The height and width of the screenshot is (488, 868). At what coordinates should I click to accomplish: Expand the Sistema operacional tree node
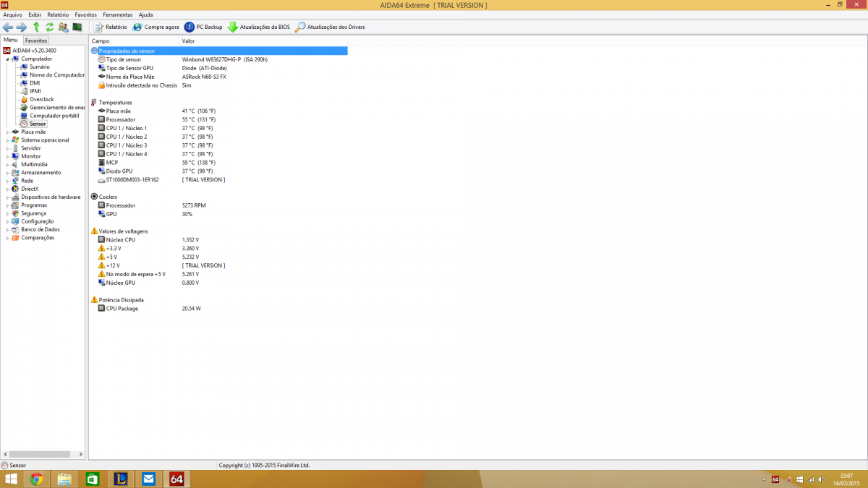pos(7,140)
